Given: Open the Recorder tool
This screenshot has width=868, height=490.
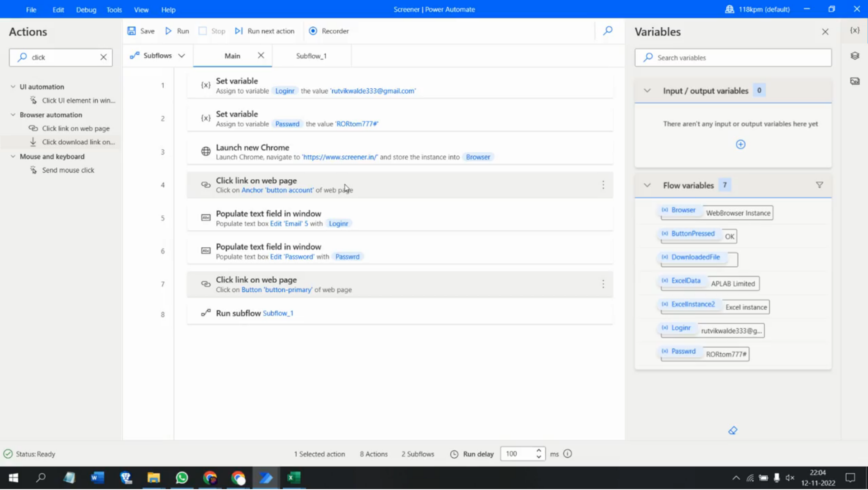Looking at the screenshot, I should pyautogui.click(x=329, y=31).
